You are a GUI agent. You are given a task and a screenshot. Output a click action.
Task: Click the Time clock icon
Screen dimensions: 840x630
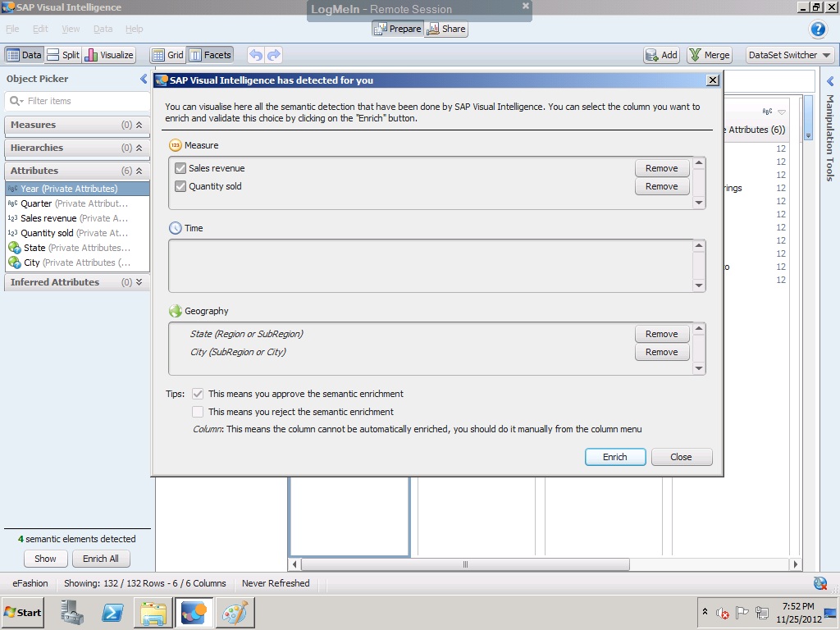(x=176, y=228)
